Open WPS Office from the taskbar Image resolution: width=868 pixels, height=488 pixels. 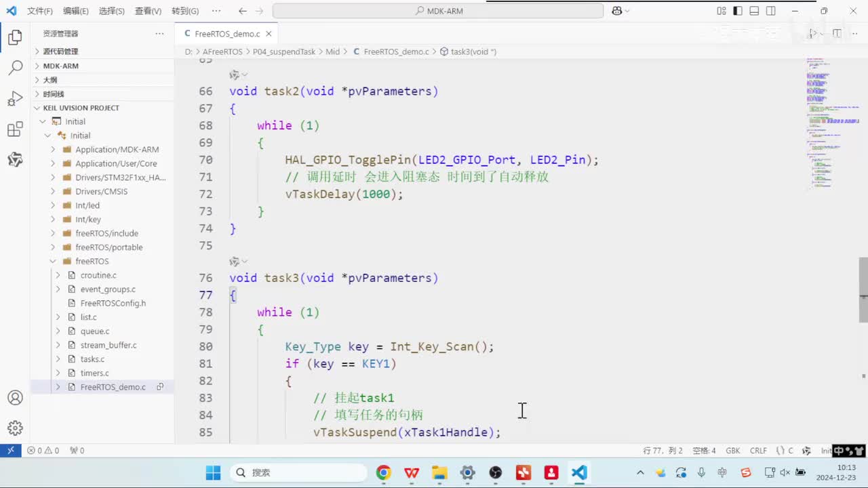[x=412, y=472]
